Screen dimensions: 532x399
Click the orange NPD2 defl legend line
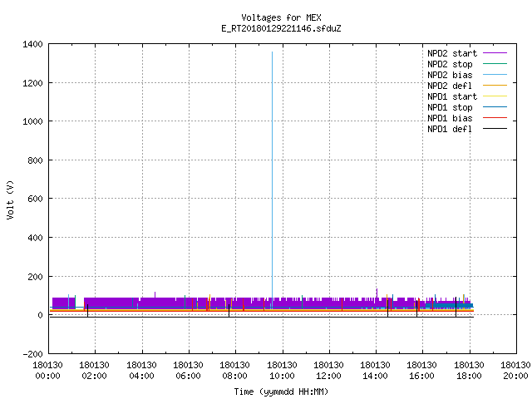[495, 85]
